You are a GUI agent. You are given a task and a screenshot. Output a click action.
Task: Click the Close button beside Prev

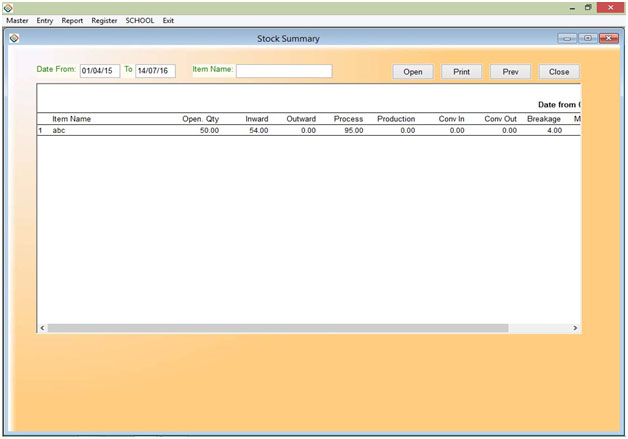[559, 72]
